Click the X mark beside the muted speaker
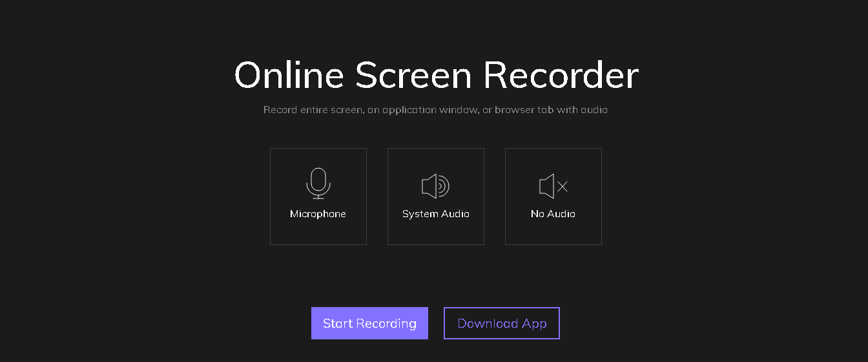Viewport: 868px width, 362px height. tap(563, 187)
